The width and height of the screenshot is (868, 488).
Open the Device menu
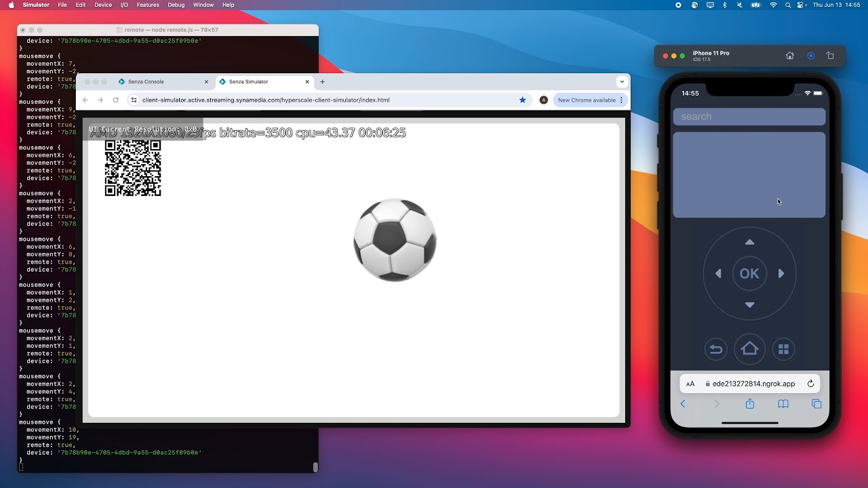point(103,5)
